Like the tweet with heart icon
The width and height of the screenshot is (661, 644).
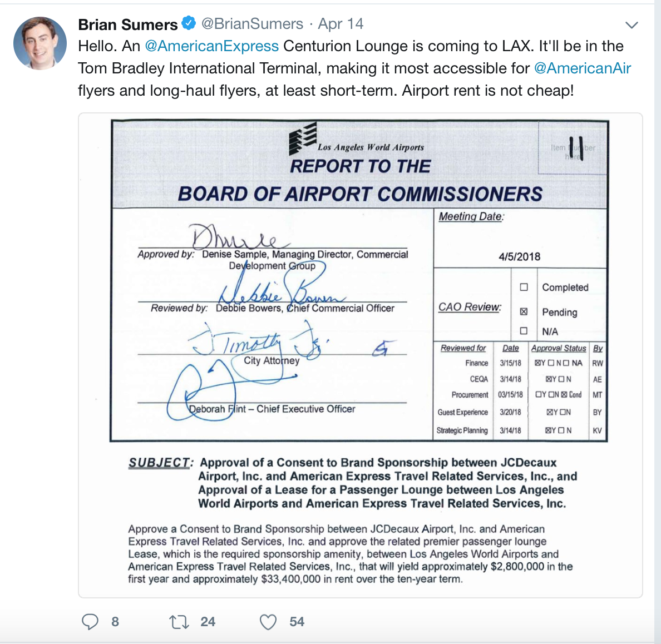(268, 622)
